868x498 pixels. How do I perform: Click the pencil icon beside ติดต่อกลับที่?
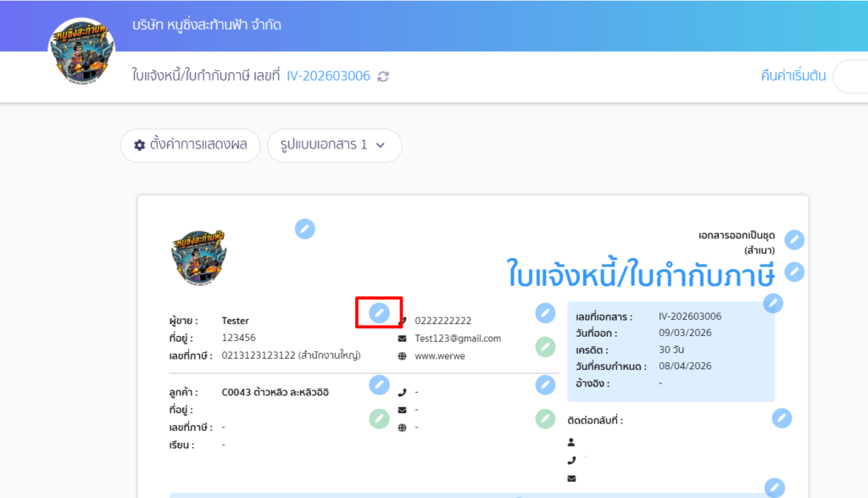(782, 418)
